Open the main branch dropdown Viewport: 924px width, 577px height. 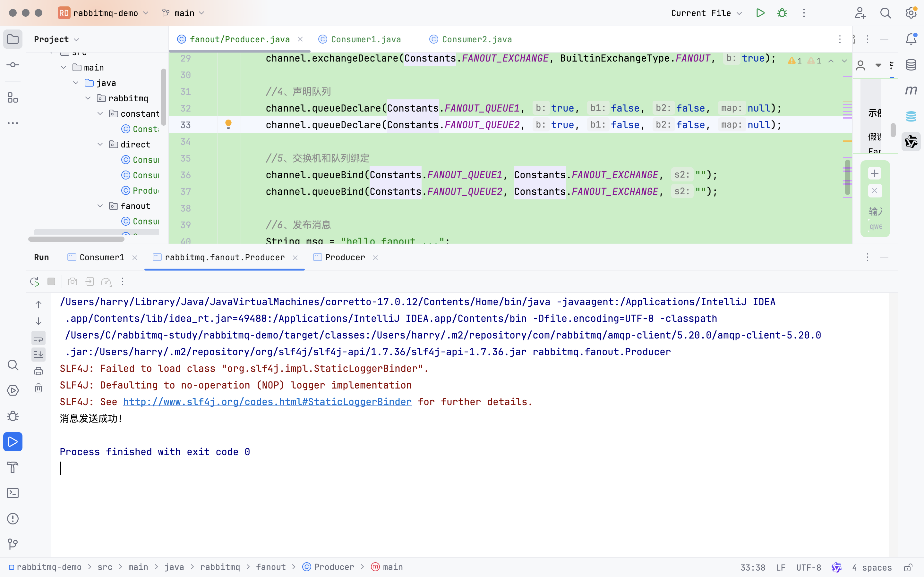[184, 13]
